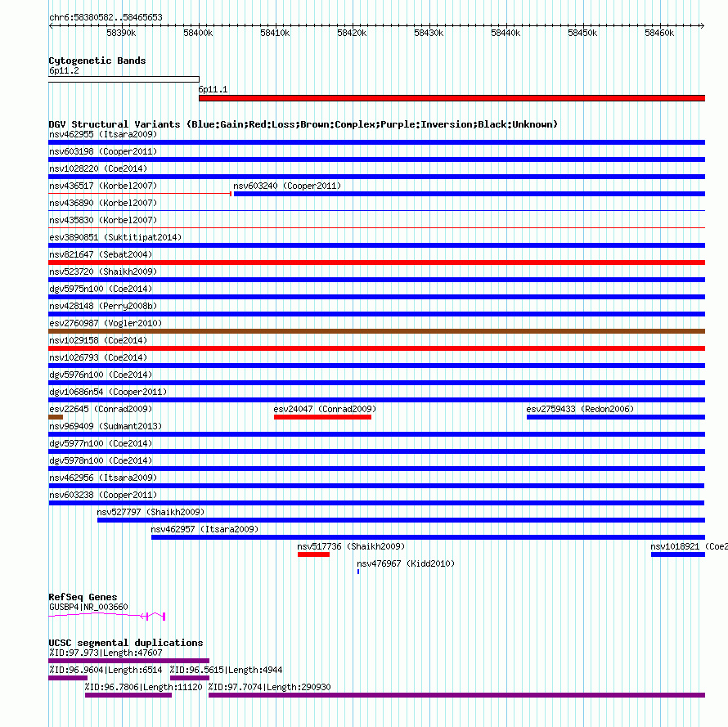This screenshot has width=728, height=727.
Task: Open variant nsv603238 (Cooper2011)
Action: [103, 495]
